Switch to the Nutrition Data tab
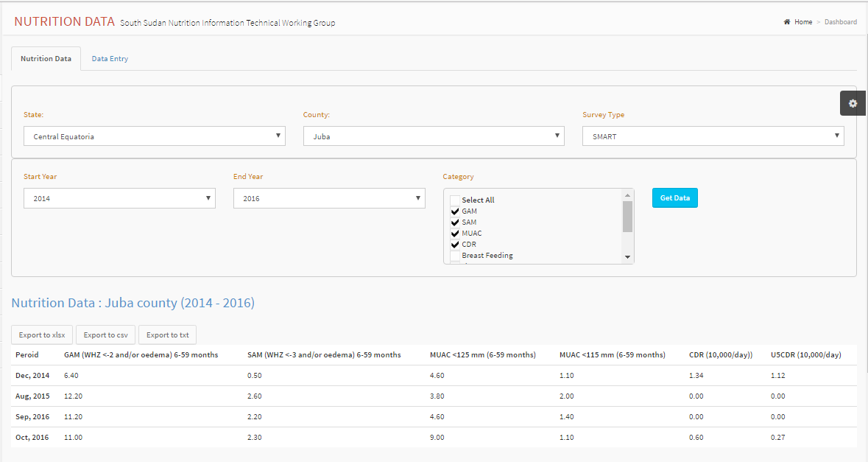The image size is (868, 462). point(46,59)
